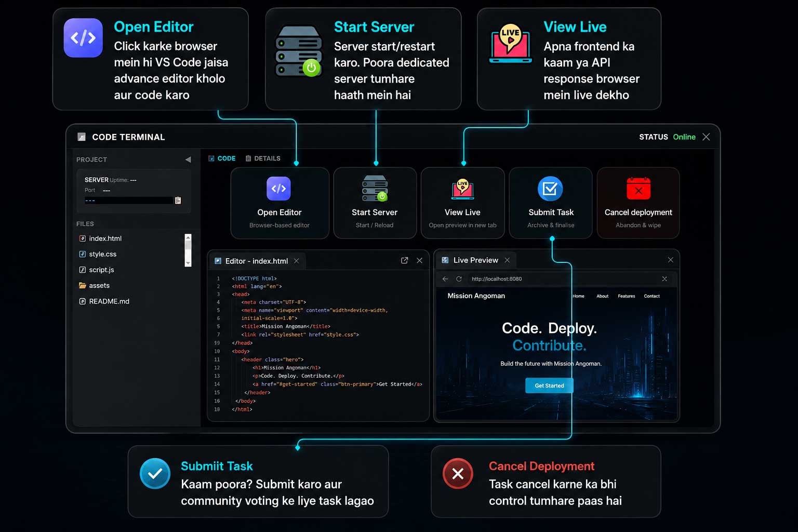Image resolution: width=798 pixels, height=532 pixels.
Task: Click editor line with DOCTYPE html
Action: [254, 278]
